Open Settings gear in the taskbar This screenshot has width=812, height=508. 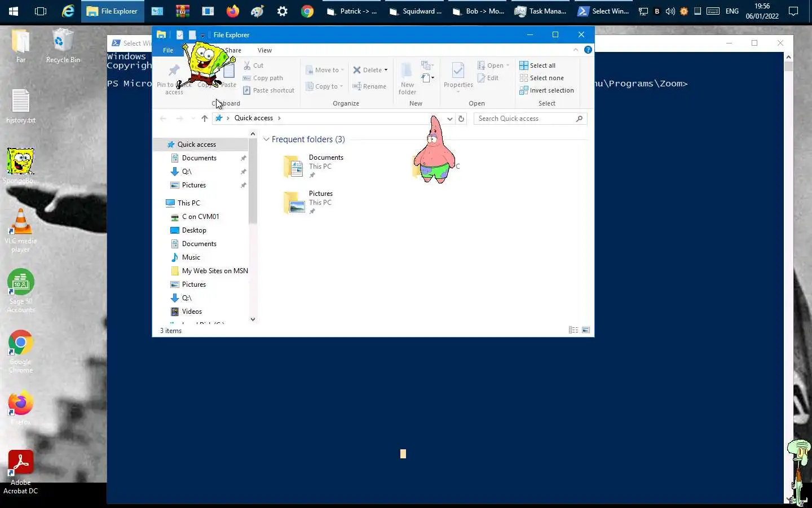tap(282, 11)
